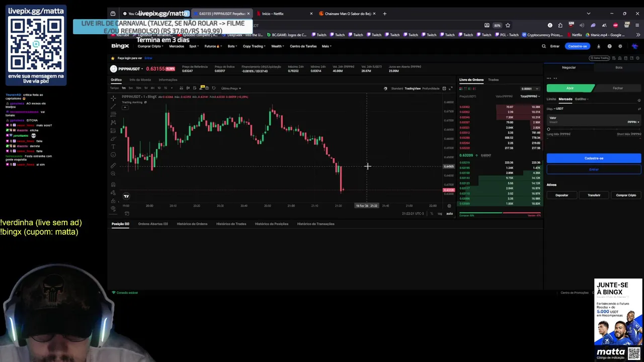This screenshot has height=362, width=644.
Task: Toggle Abrir open position mode
Action: pos(570,88)
